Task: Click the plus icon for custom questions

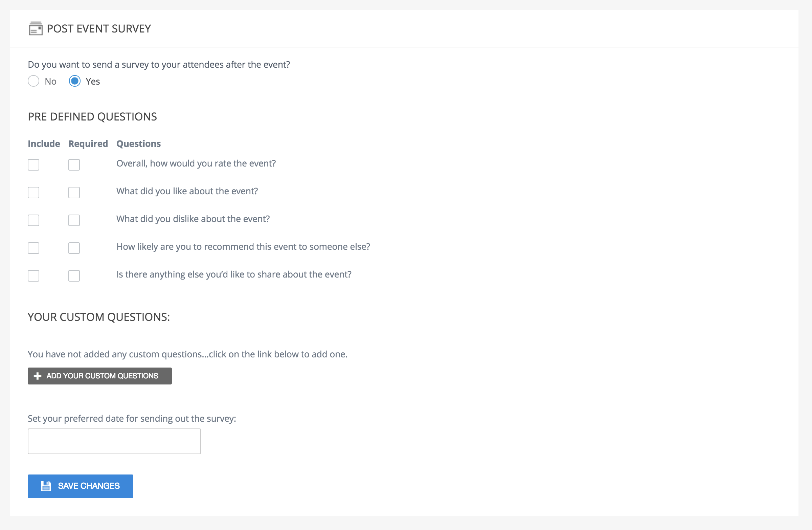Action: click(38, 376)
